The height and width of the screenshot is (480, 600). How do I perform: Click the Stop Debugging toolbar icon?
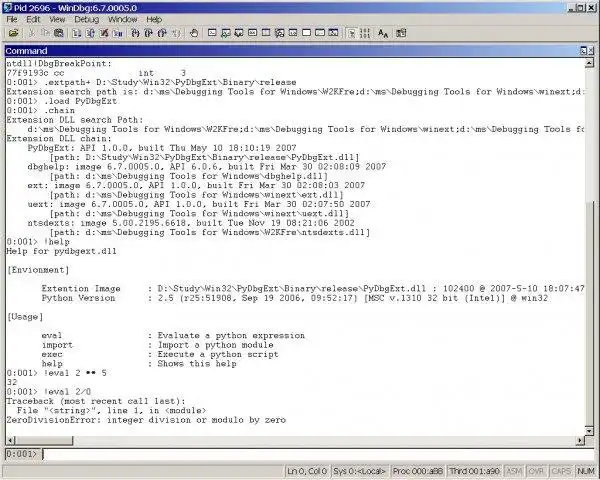point(104,33)
